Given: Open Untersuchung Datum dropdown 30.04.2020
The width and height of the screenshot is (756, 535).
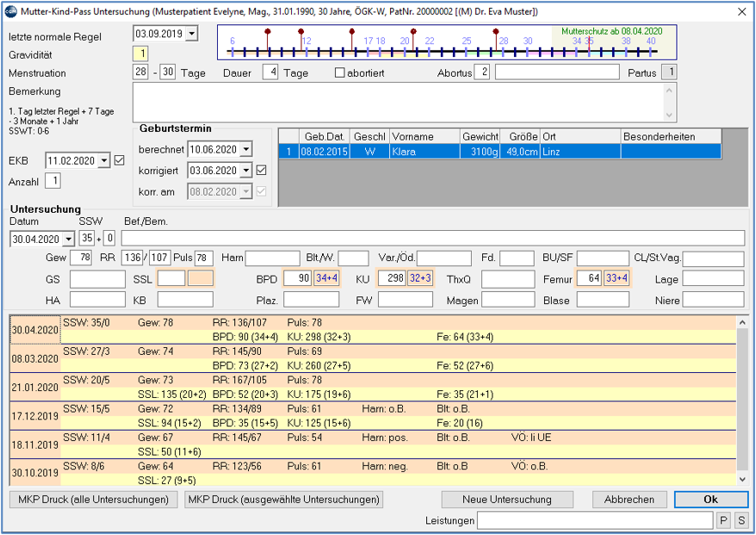Looking at the screenshot, I should pyautogui.click(x=69, y=239).
